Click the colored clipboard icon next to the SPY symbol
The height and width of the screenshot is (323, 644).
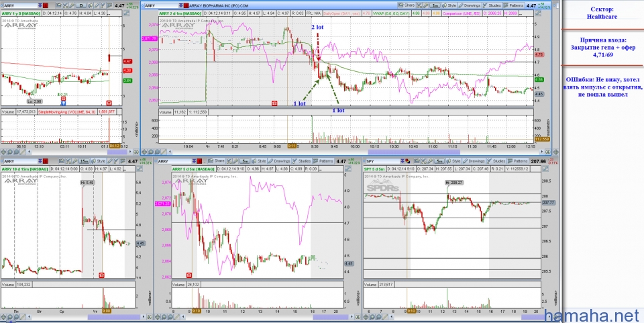[408, 161]
